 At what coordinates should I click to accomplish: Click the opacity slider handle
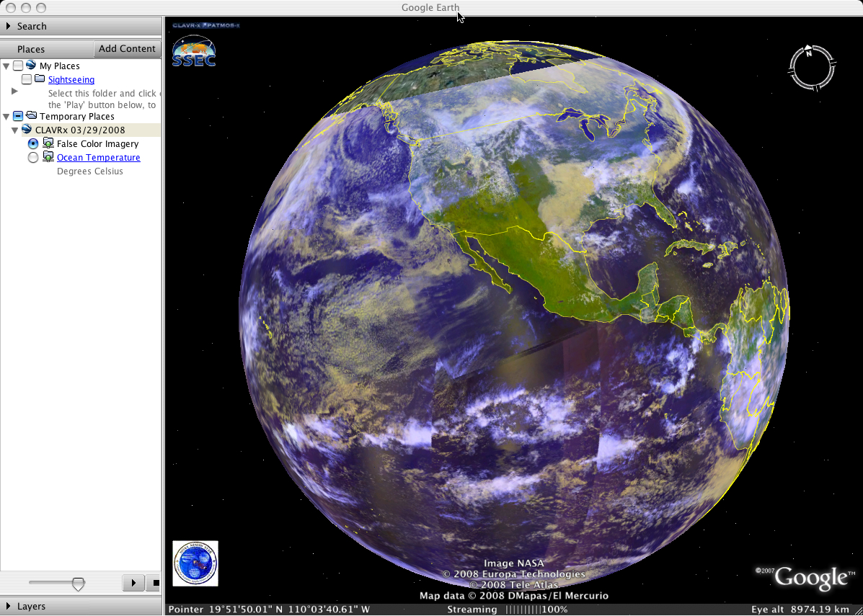pos(79,584)
